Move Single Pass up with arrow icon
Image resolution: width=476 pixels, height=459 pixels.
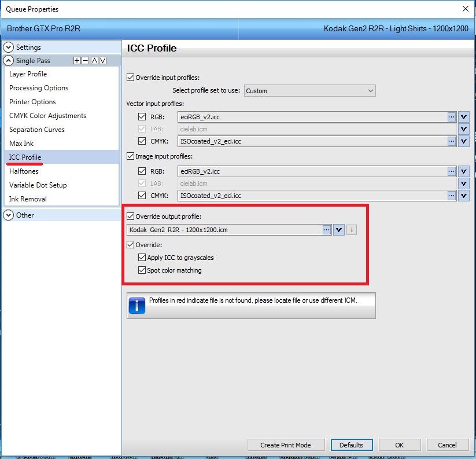click(x=94, y=60)
